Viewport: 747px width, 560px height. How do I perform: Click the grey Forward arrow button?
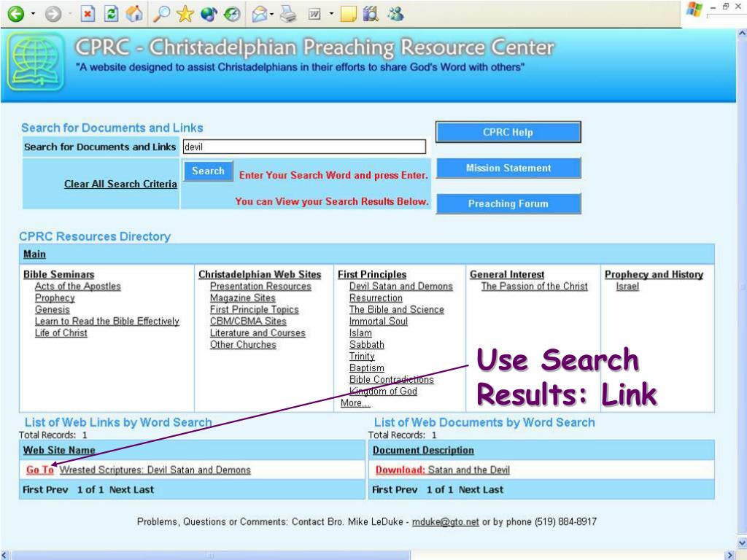[x=53, y=14]
